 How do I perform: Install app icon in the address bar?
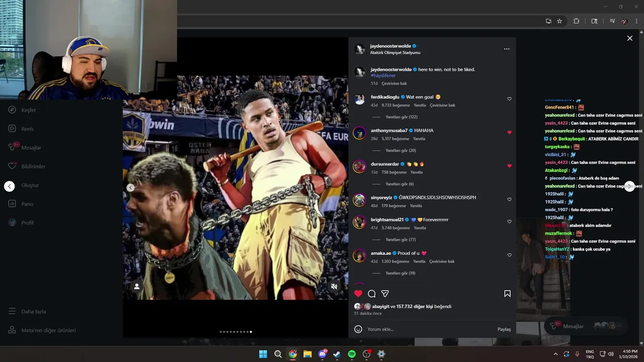548,21
